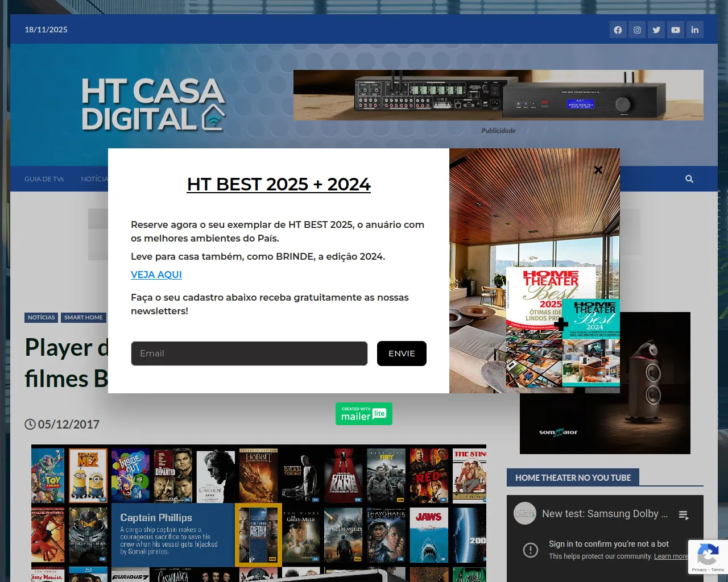
Task: Click the Email input field in the popup
Action: coord(249,353)
